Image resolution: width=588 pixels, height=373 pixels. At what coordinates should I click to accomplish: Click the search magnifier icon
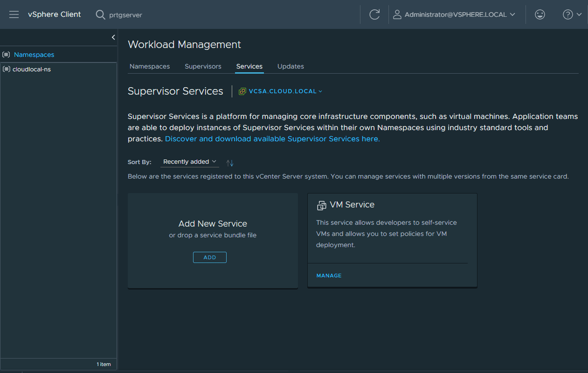coord(100,14)
